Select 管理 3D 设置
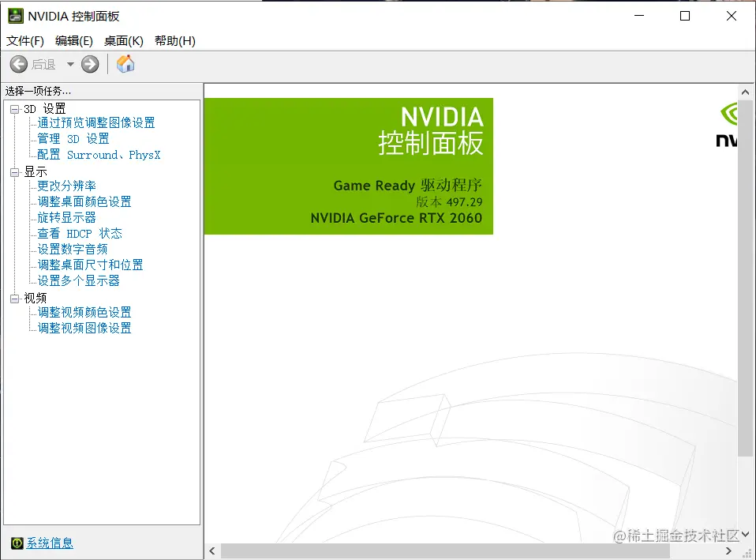Image resolution: width=756 pixels, height=560 pixels. point(73,139)
